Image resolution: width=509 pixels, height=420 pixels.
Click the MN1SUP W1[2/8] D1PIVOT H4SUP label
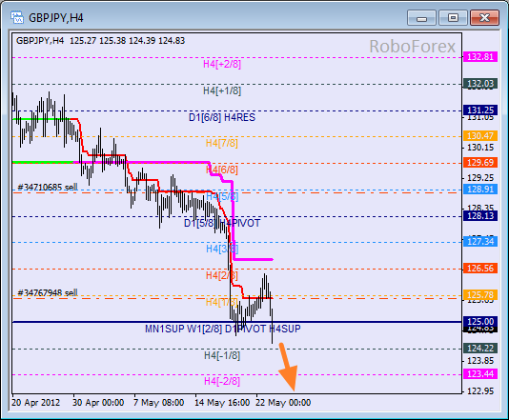[x=223, y=329]
